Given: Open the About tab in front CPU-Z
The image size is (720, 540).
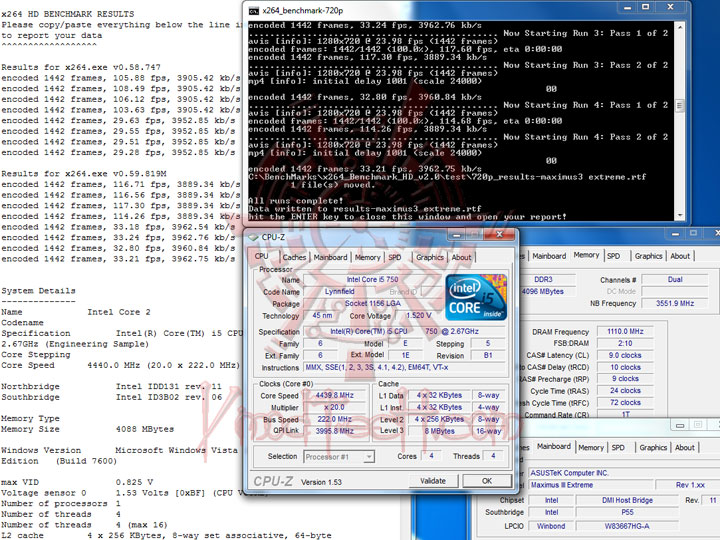Looking at the screenshot, I should click(x=461, y=258).
